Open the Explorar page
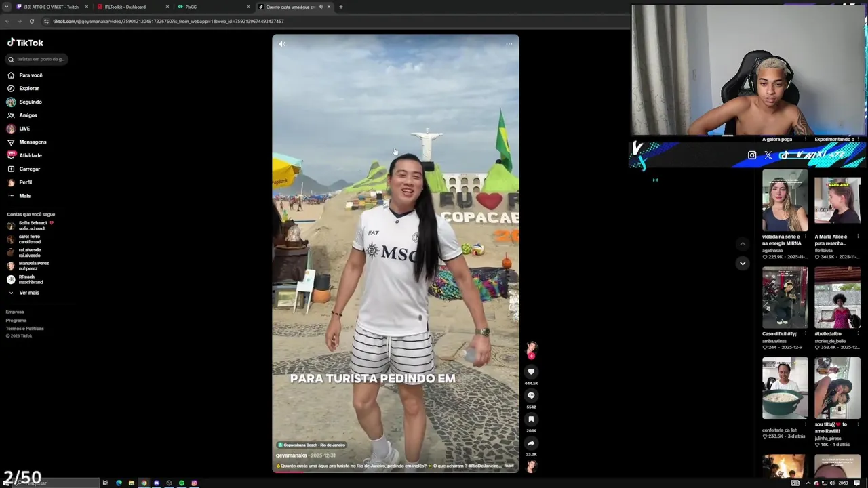This screenshot has height=488, width=868. coord(23,89)
